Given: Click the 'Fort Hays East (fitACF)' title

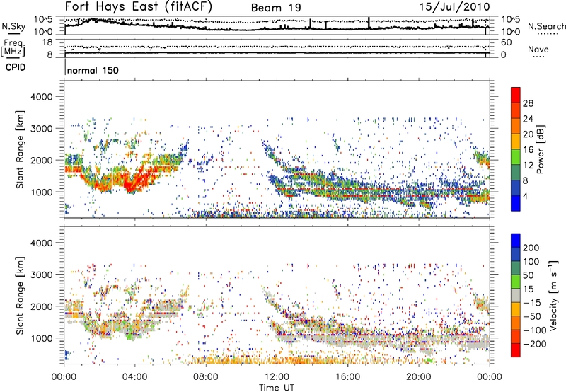Looking at the screenshot, I should pyautogui.click(x=139, y=6).
